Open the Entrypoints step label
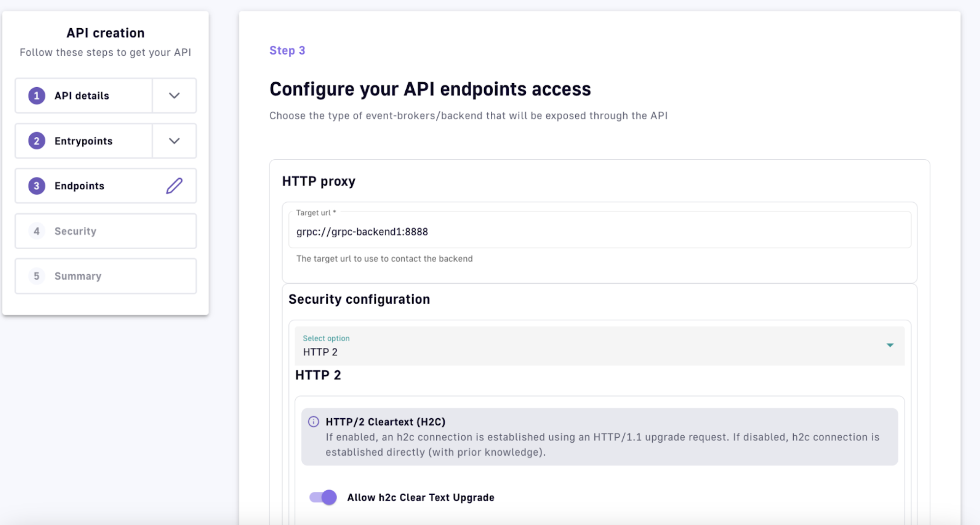980x525 pixels. [83, 141]
